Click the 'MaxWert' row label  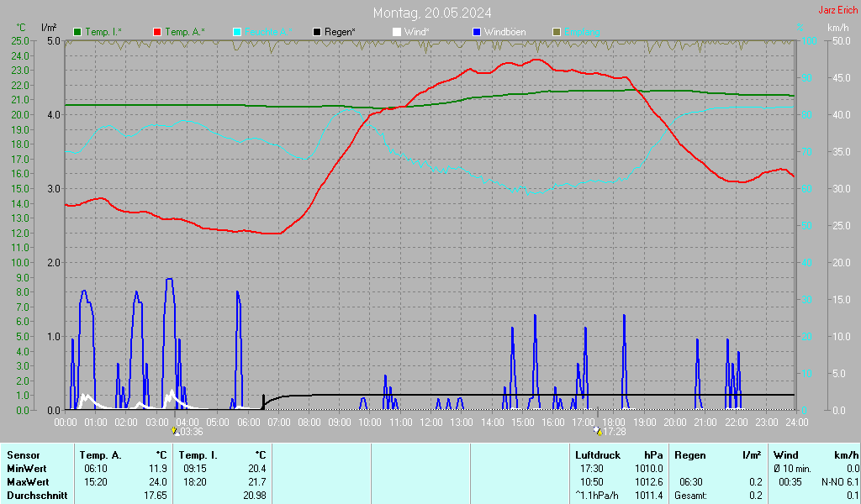click(x=28, y=482)
